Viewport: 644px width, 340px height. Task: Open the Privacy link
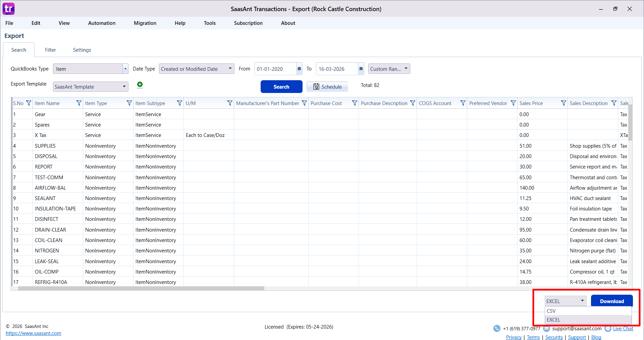(x=514, y=337)
